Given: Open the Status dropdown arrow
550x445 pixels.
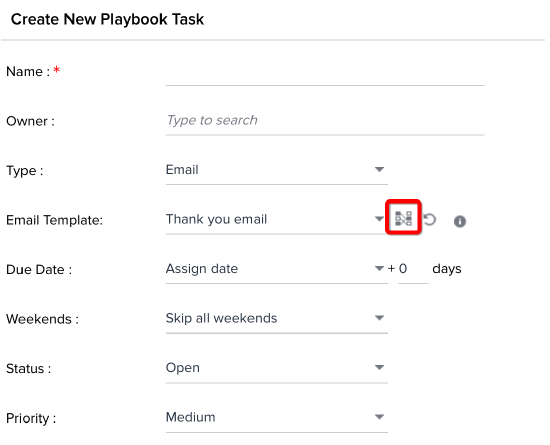Looking at the screenshot, I should 379,368.
